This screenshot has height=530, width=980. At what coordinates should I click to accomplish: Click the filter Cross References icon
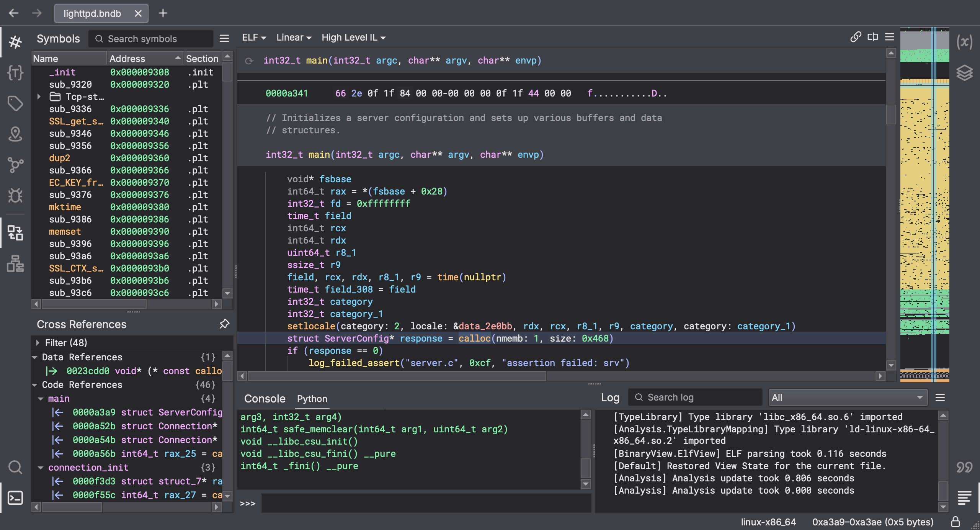[x=37, y=342]
